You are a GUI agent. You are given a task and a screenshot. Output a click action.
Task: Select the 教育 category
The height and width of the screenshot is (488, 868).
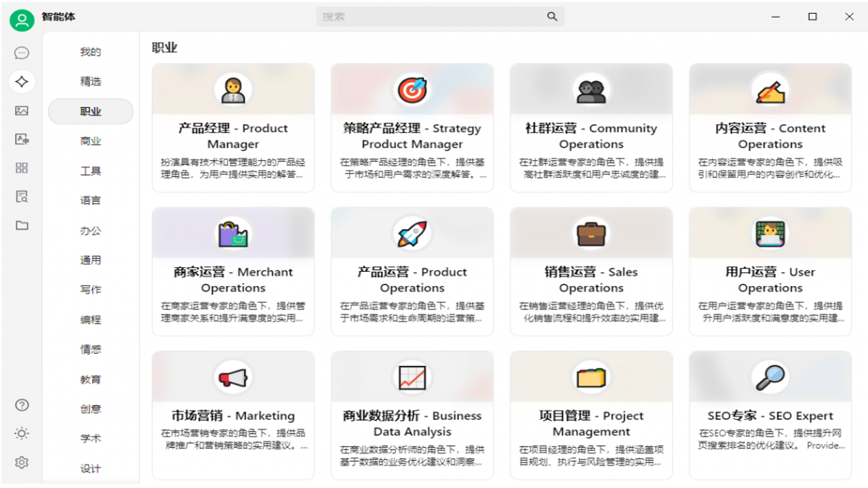91,380
